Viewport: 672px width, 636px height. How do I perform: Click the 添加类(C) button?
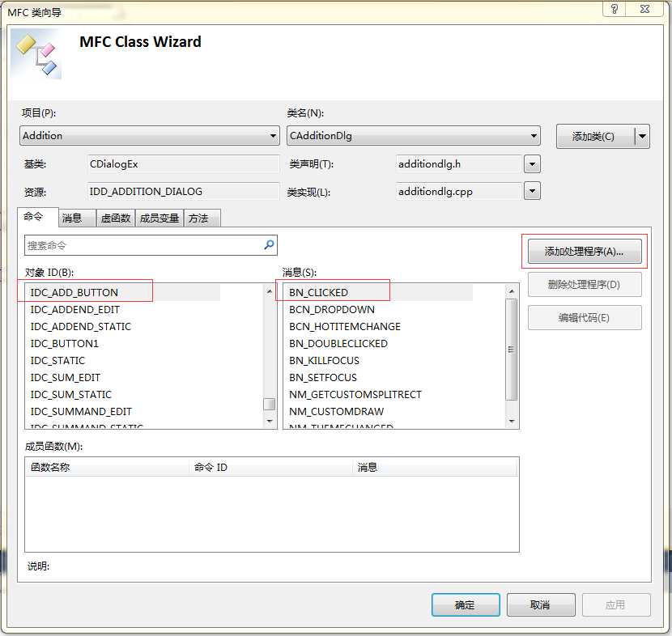(x=595, y=136)
